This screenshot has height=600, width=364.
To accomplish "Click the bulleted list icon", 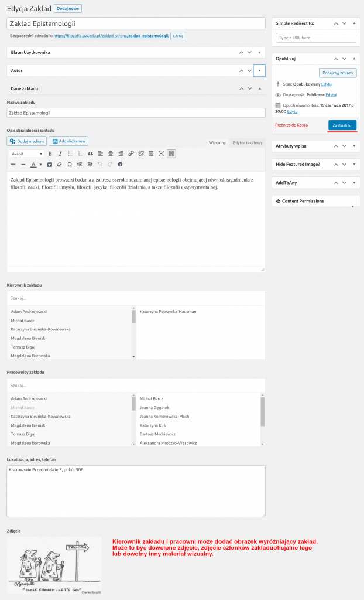I will (x=70, y=154).
